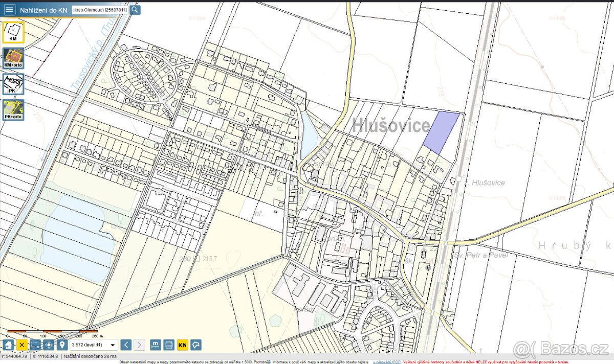614x364 pixels.
Task: Click the Načítání dokončeno 28 ms status
Action: (x=90, y=356)
